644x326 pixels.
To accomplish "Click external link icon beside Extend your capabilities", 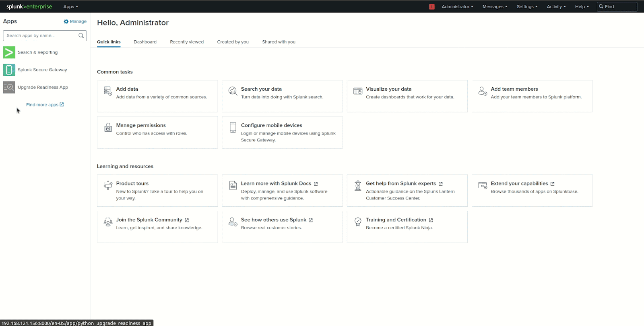I will [x=552, y=184].
